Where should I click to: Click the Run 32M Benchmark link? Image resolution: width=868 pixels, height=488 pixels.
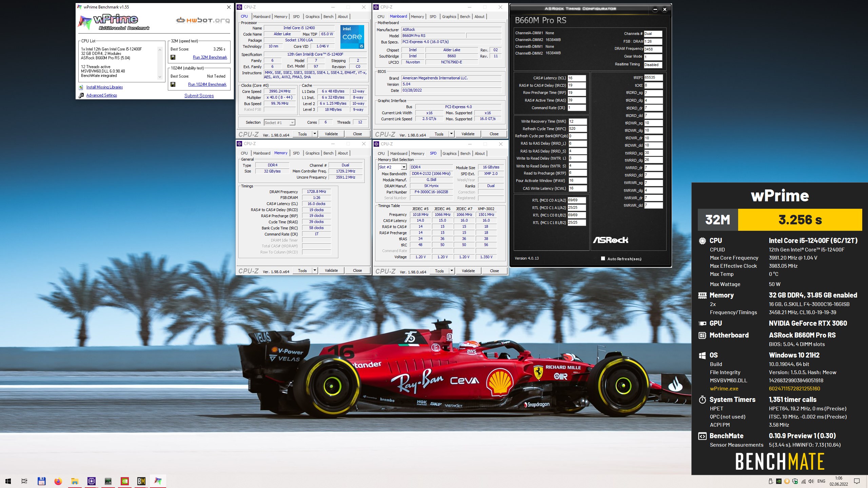pyautogui.click(x=210, y=57)
